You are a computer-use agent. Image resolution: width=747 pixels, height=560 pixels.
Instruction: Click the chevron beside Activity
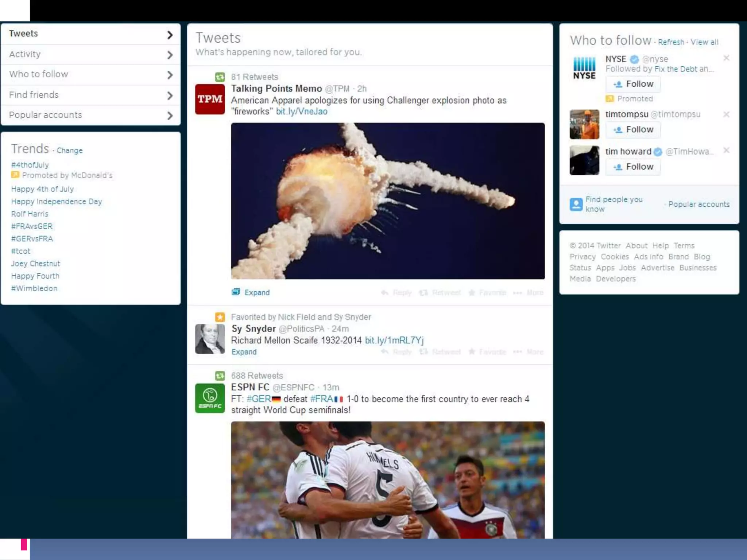tap(170, 55)
